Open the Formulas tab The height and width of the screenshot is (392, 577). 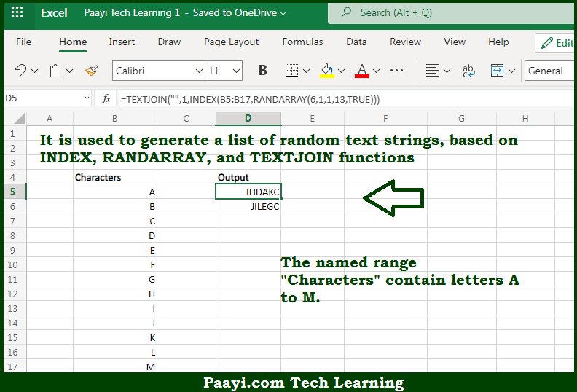[302, 42]
